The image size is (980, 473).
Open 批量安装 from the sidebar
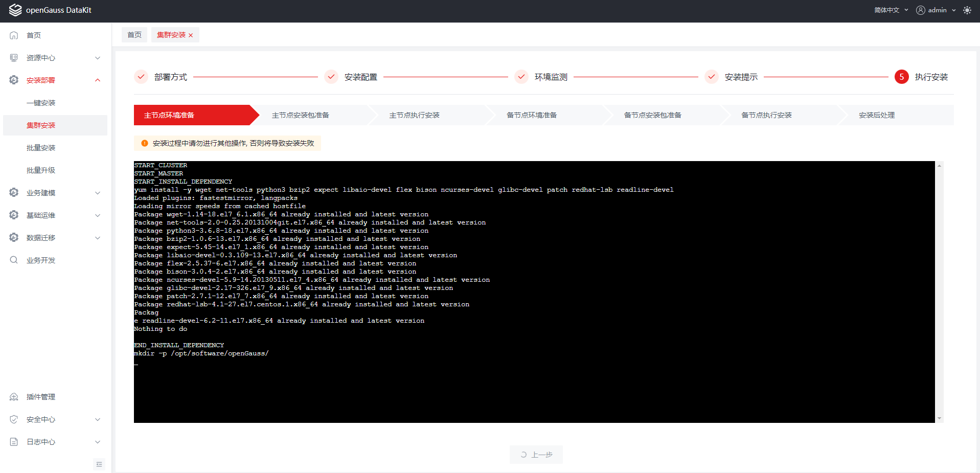(41, 148)
